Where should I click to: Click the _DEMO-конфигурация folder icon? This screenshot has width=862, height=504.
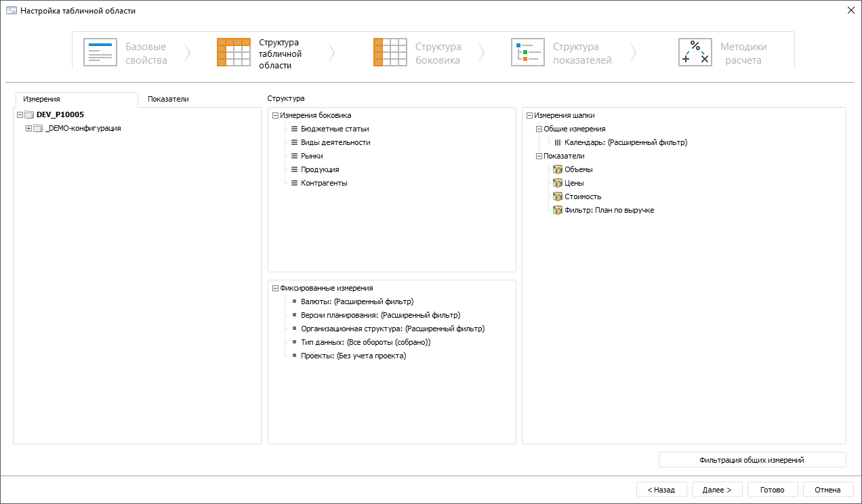(x=38, y=129)
